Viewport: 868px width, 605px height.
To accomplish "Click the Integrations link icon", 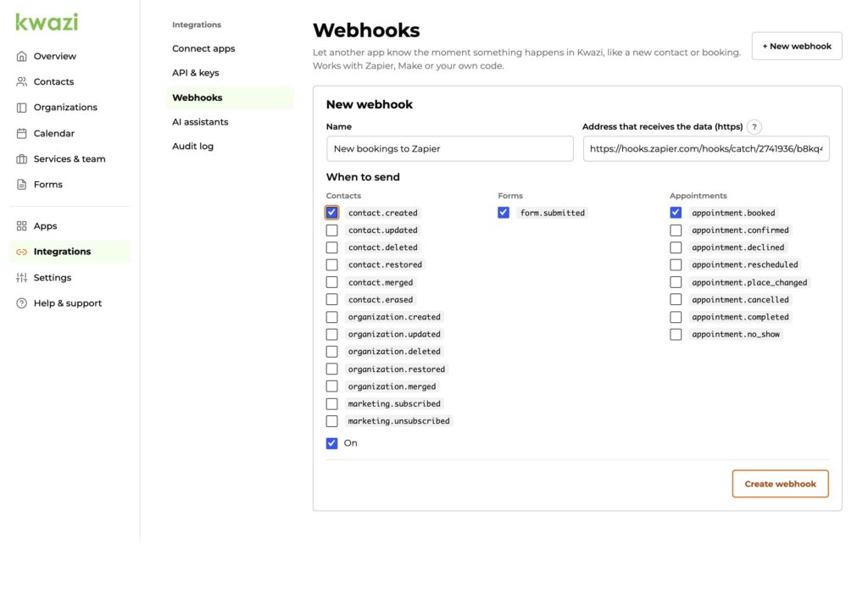I will 21,252.
